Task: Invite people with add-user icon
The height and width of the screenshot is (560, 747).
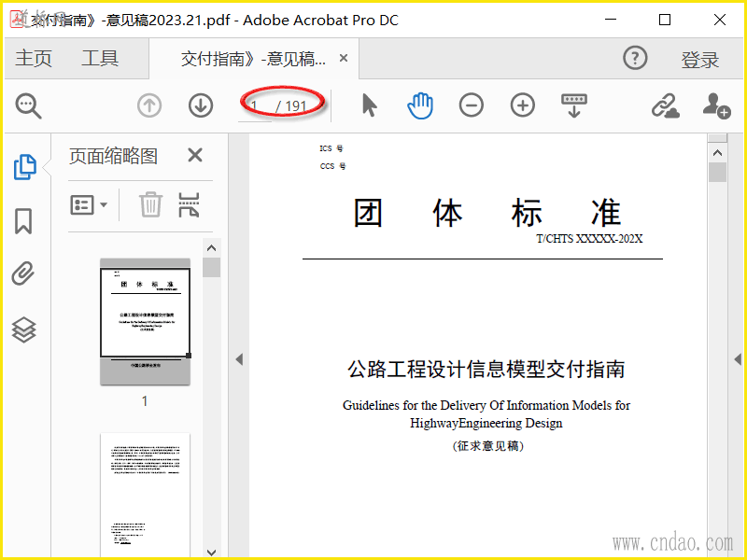Action: [716, 105]
